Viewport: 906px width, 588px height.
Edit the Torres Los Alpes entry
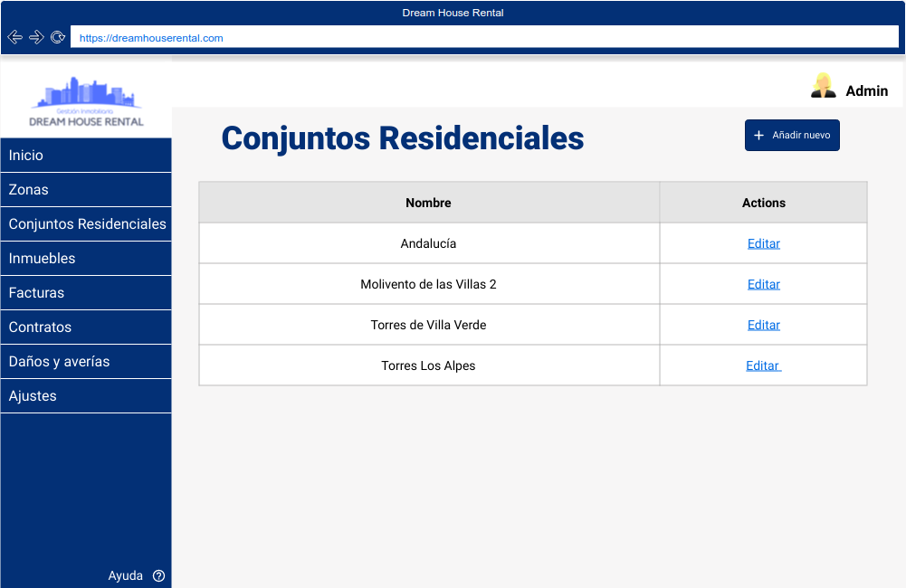(763, 365)
